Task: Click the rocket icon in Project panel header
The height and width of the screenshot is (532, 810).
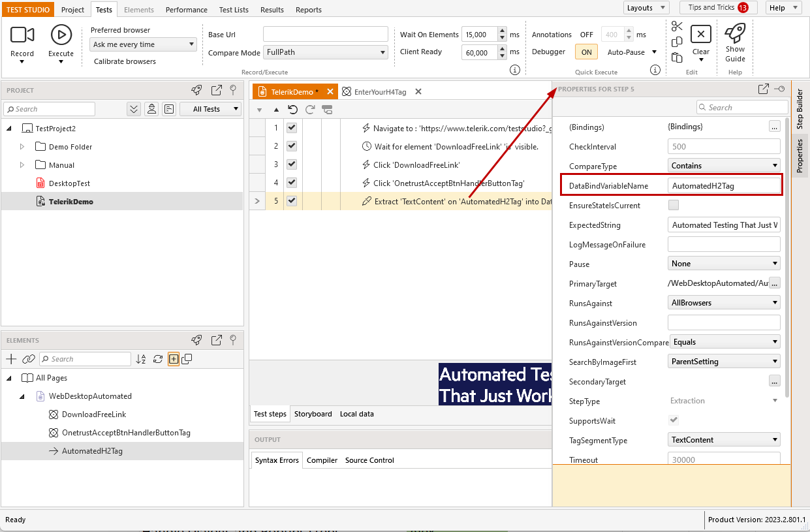Action: coord(196,90)
